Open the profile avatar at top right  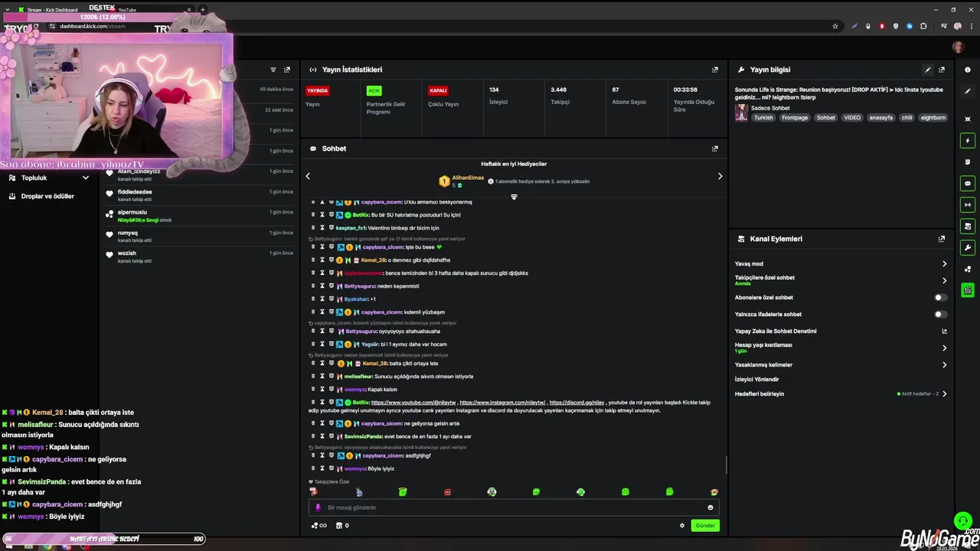[x=958, y=47]
